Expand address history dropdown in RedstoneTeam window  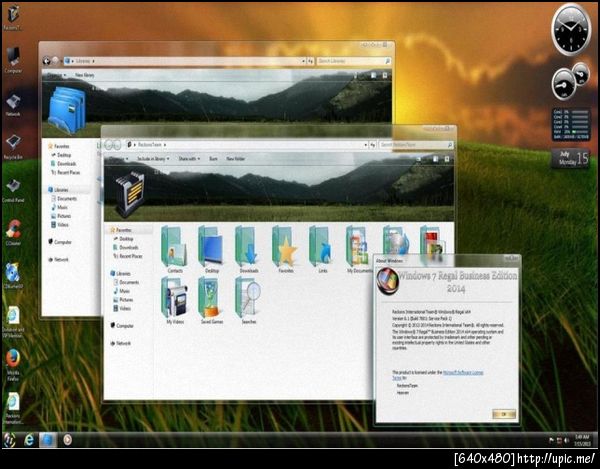pos(365,145)
